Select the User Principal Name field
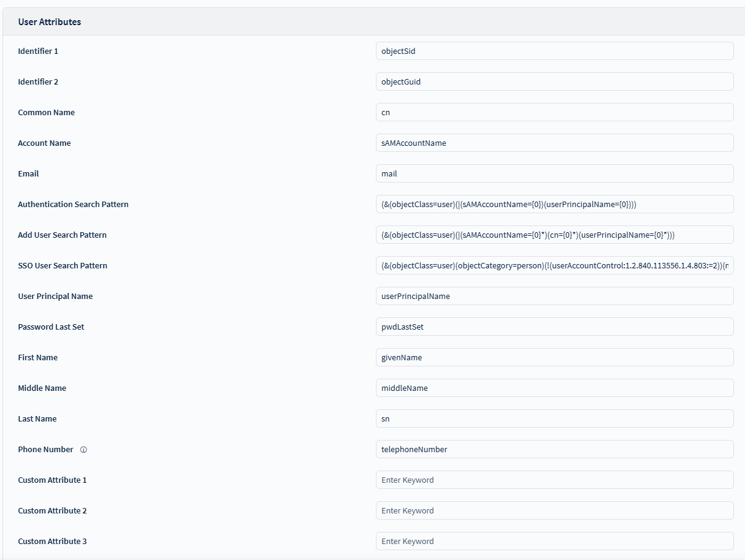The height and width of the screenshot is (560, 745). click(x=554, y=296)
